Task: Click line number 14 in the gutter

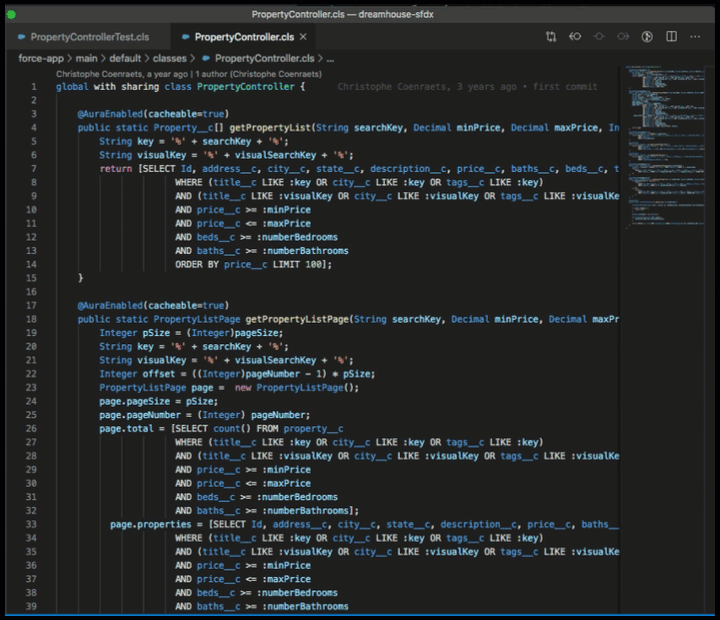Action: (x=31, y=265)
